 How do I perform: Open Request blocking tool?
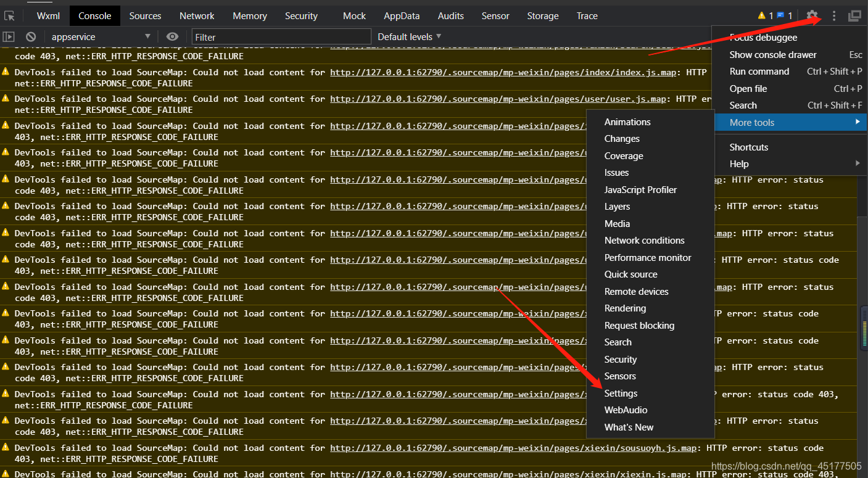[x=650, y=326]
